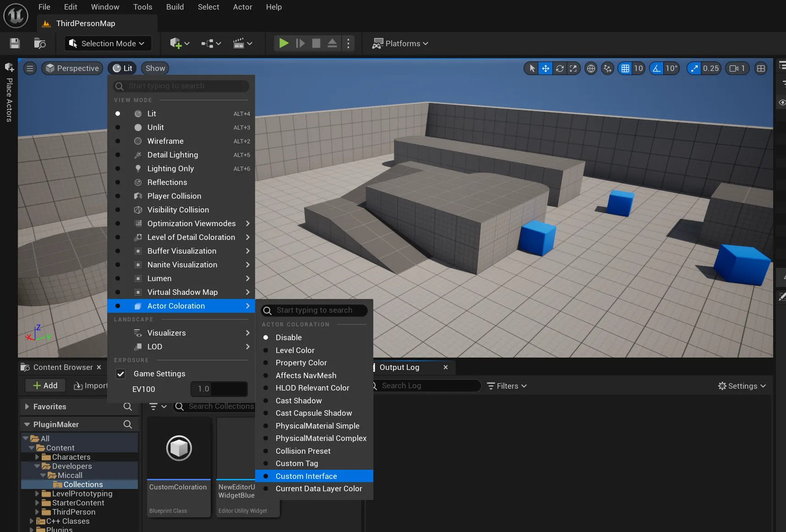This screenshot has width=786, height=532.
Task: Toggle rotation snapping angle icon
Action: click(657, 68)
